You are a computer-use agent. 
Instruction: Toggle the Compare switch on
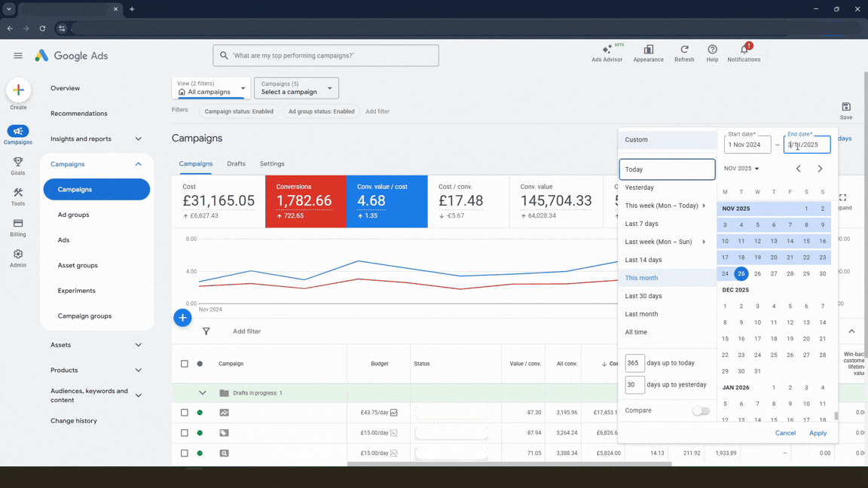(x=701, y=410)
